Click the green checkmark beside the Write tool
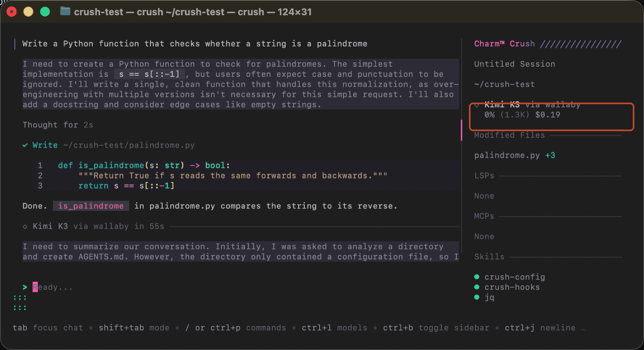 tap(25, 145)
